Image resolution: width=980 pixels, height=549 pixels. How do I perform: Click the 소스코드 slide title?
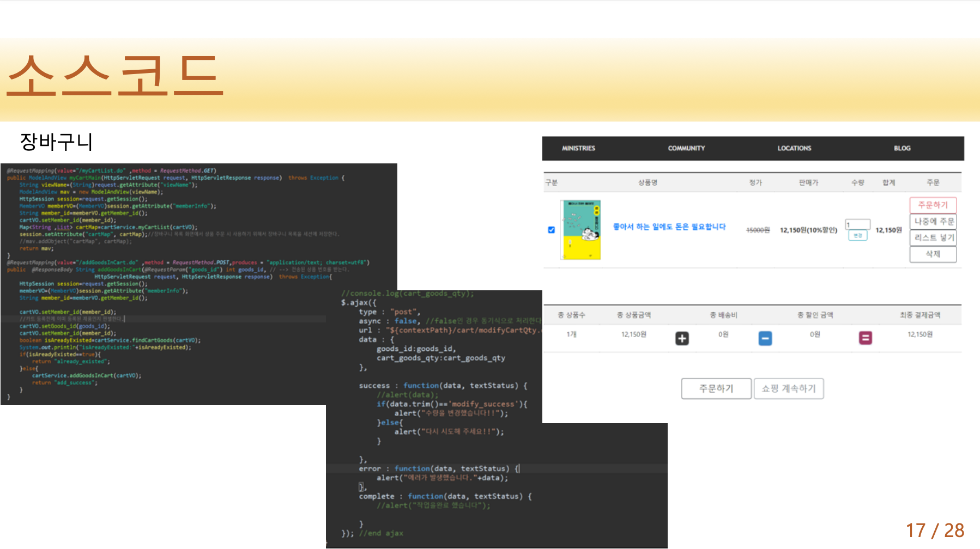tap(114, 75)
